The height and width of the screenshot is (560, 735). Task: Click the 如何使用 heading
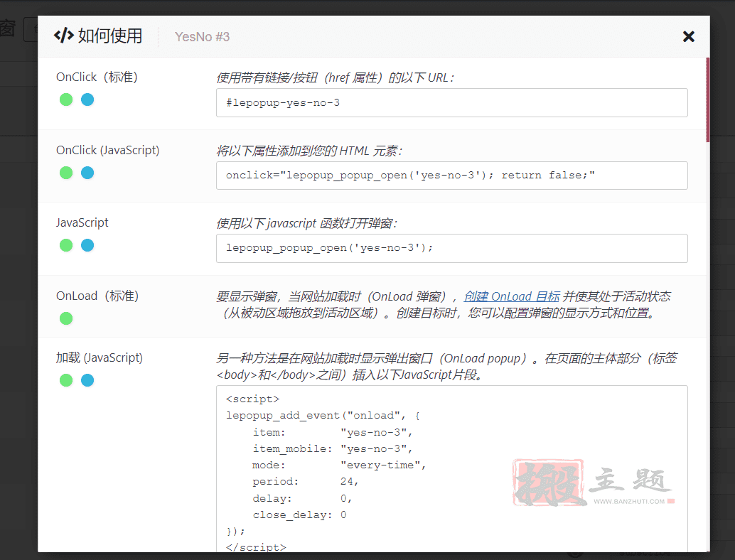click(x=110, y=36)
